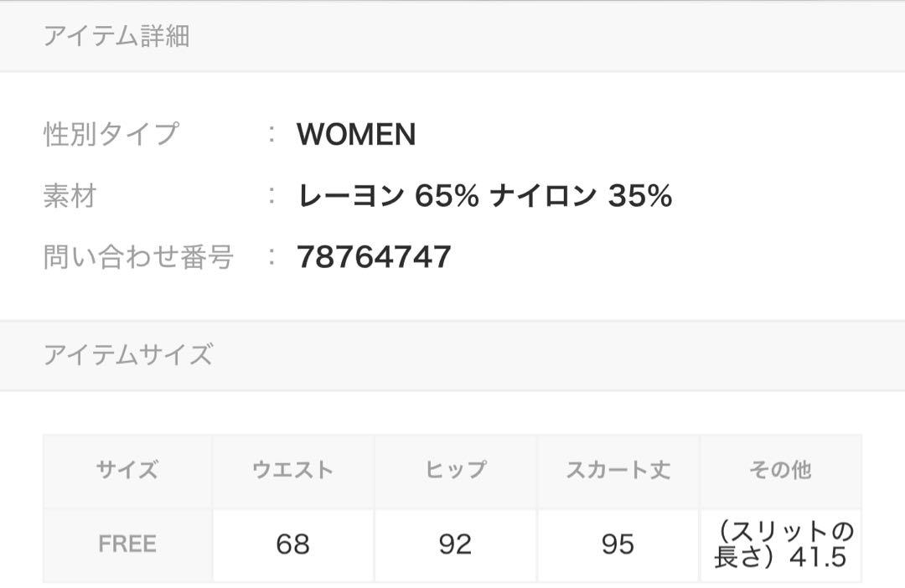Click the 性別タイプ label

click(x=111, y=134)
